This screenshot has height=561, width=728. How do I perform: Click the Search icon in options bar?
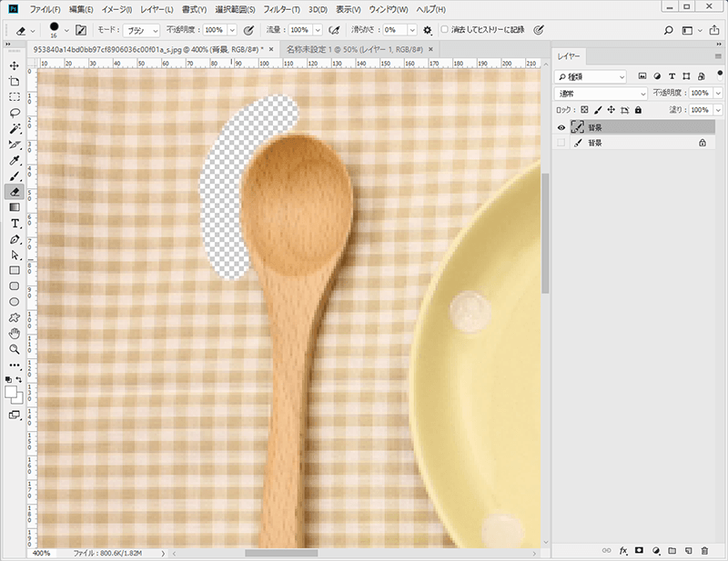668,30
